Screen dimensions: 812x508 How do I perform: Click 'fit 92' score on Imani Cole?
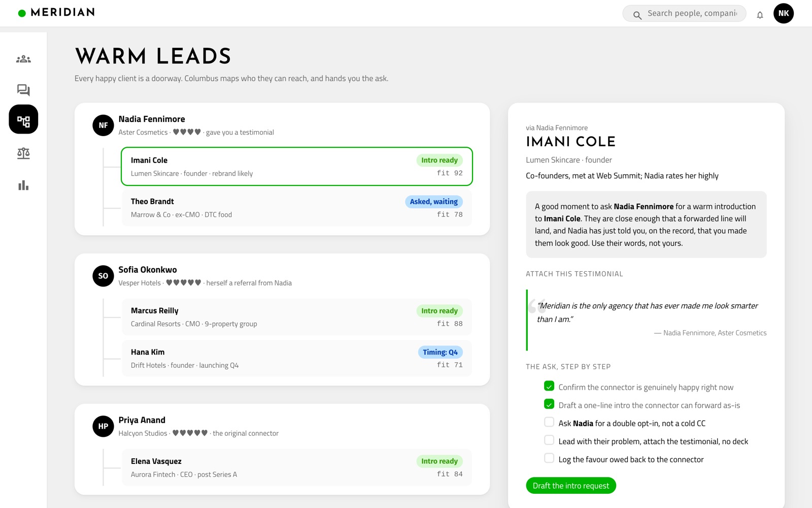(x=450, y=173)
